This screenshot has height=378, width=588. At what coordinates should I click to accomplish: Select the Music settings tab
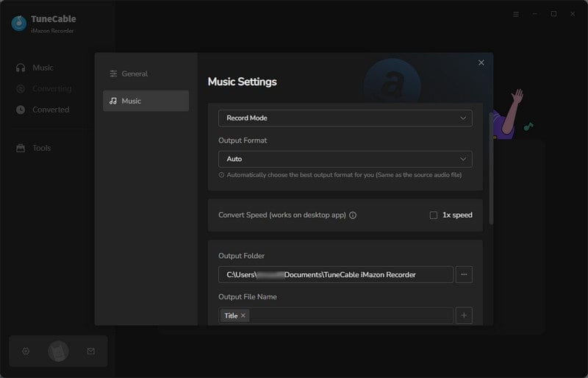[146, 101]
